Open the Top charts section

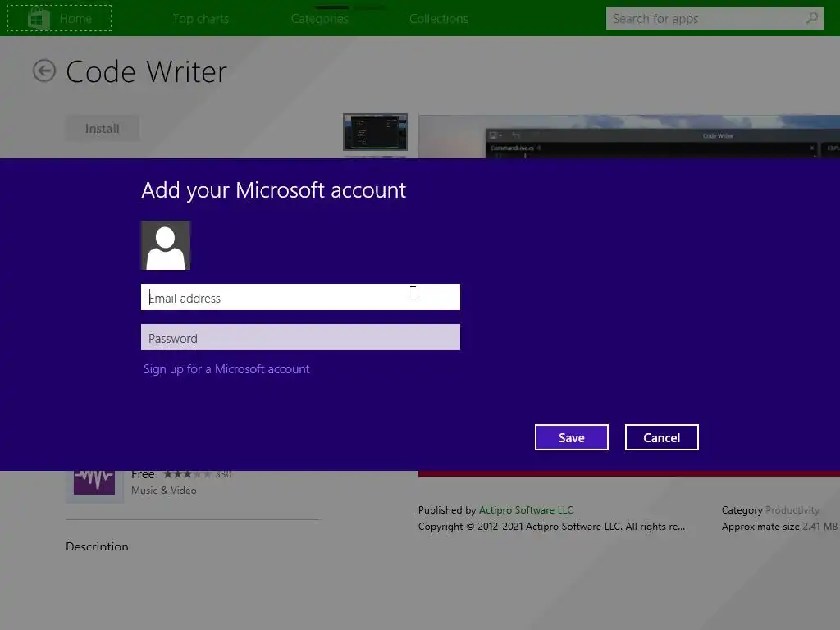[x=201, y=19]
